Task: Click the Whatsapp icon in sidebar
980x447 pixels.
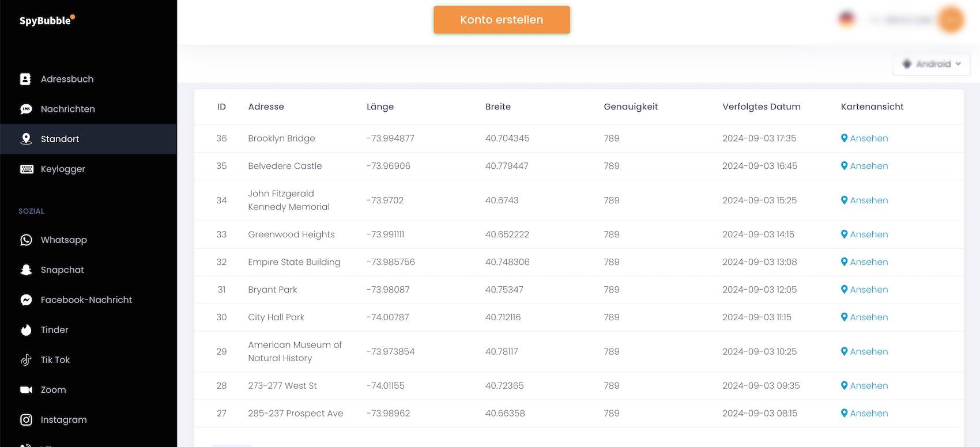Action: pos(26,240)
